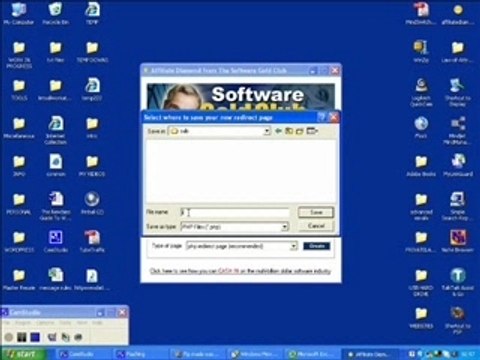Click the link about cashing in on software industry

tap(240, 271)
